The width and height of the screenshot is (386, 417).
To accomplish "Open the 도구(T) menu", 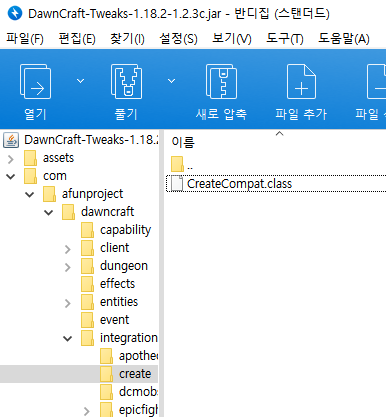I will (285, 39).
